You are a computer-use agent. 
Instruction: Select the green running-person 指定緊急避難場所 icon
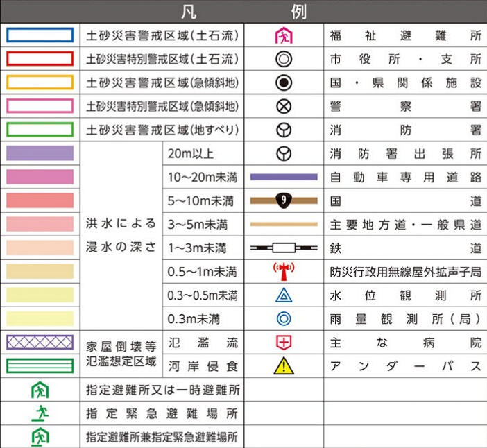tap(40, 414)
